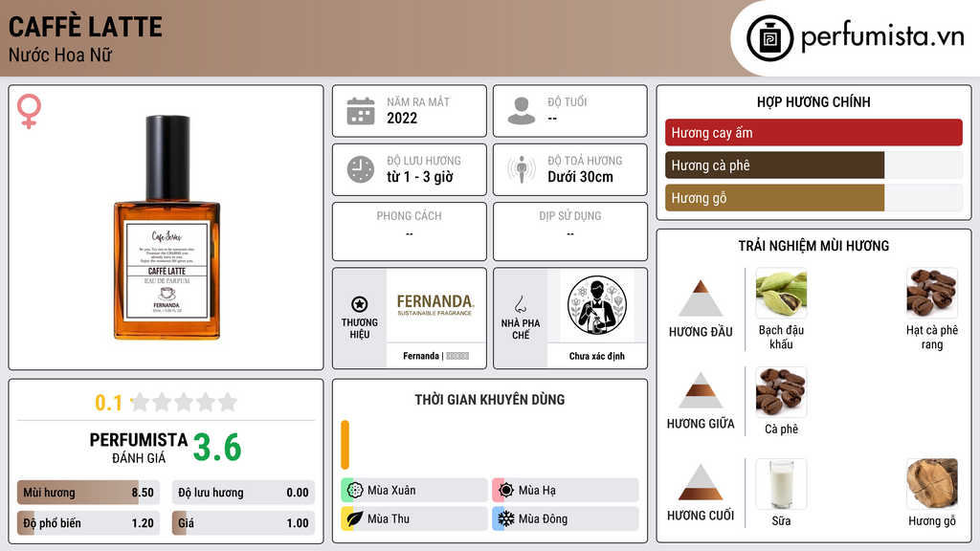The image size is (980, 551).
Task: Click the Fernanda brand logo
Action: tap(435, 305)
